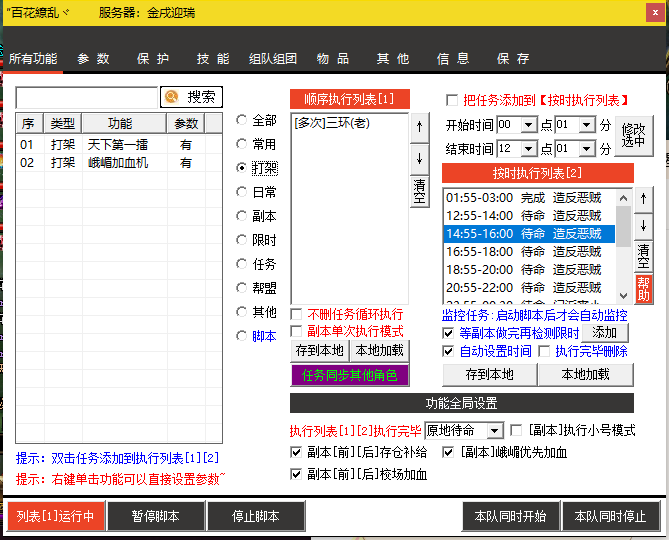Clear the 顺序执行列表 with 清空
Screen dimensions: 669x540
tap(419, 191)
